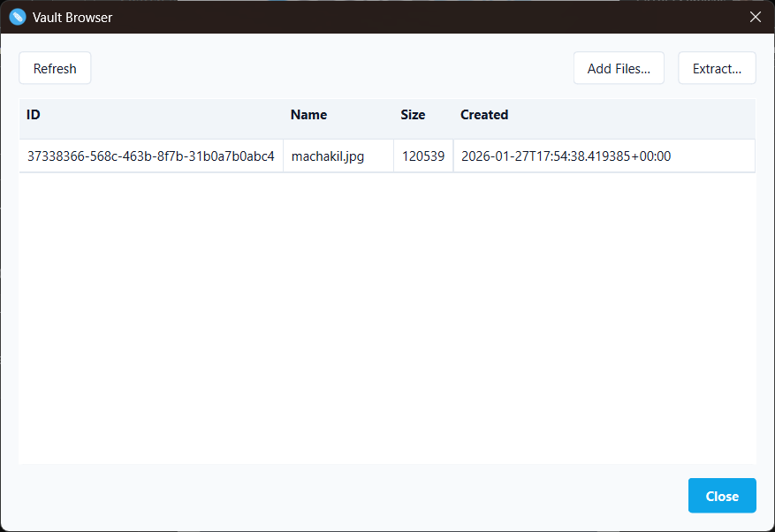
Task: Refresh the vault file list
Action: pyautogui.click(x=54, y=68)
